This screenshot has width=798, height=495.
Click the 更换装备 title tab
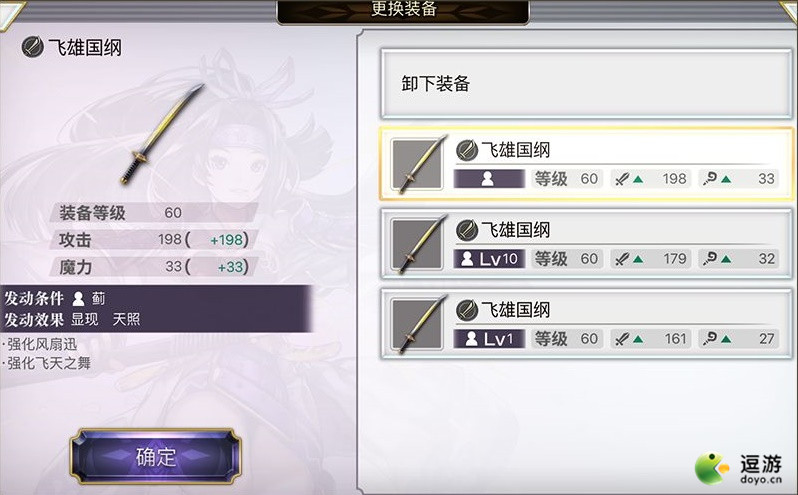(403, 10)
